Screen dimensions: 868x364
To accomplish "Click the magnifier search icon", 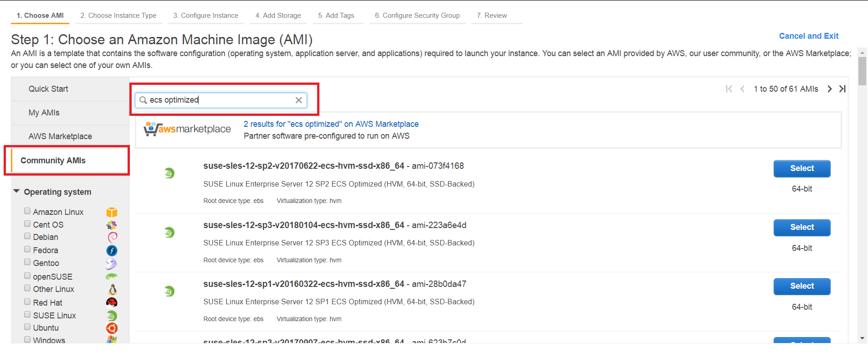I will coord(143,100).
